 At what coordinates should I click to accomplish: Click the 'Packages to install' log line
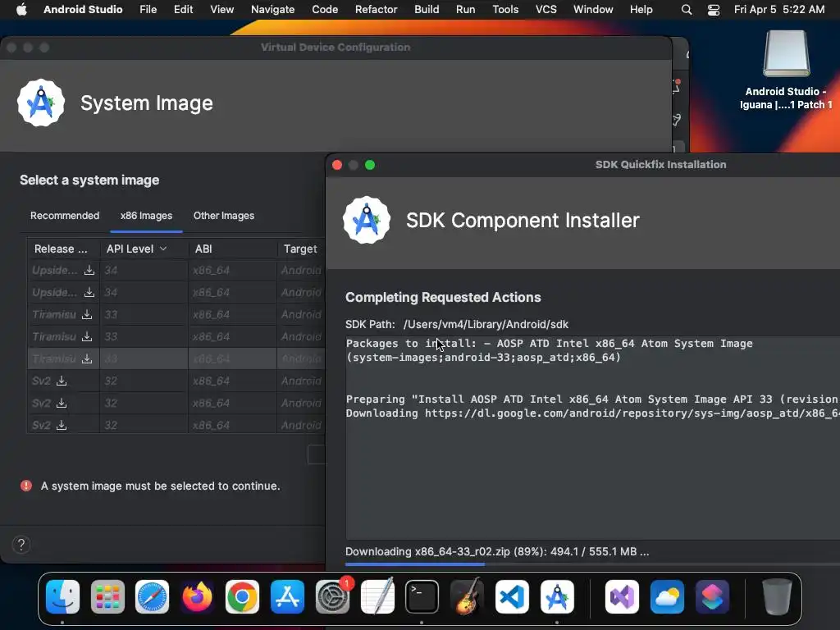549,344
